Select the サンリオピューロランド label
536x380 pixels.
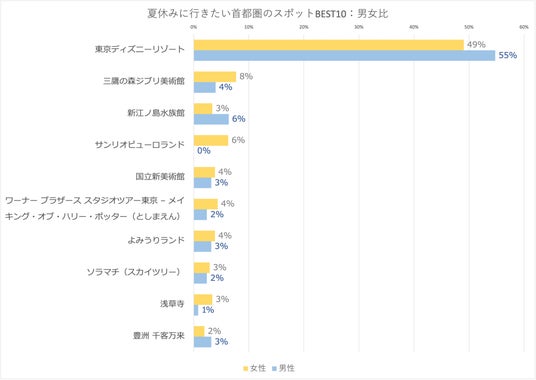coord(139,145)
